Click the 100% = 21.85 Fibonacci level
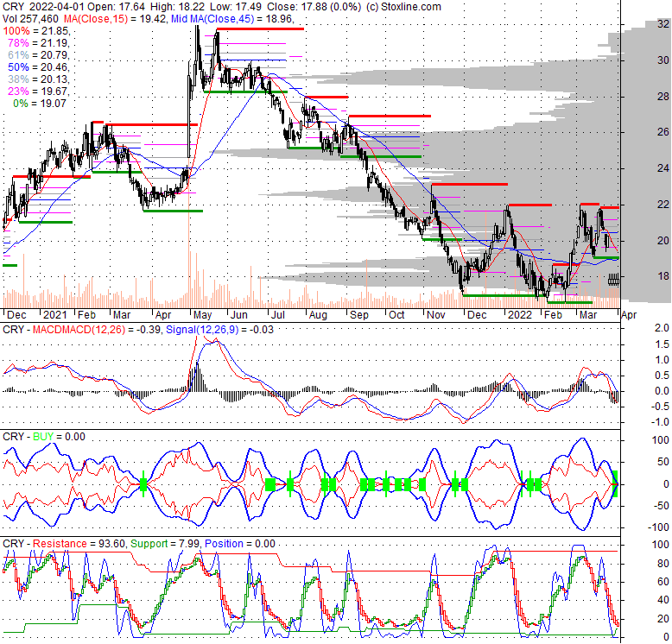The image size is (672, 644). [x=36, y=31]
